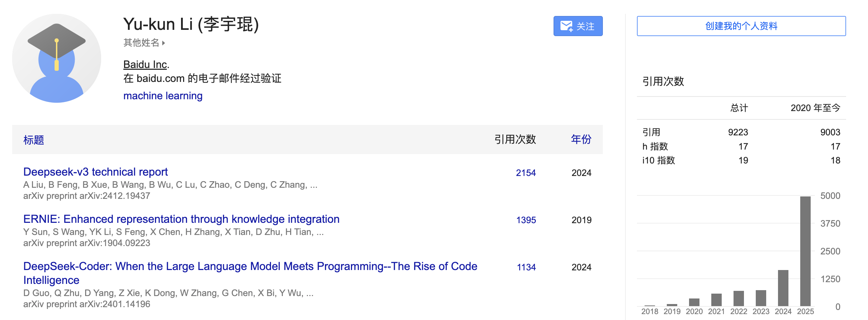Screen dimensions: 868x320
Task: Open the DeepSeek-Coder publication
Action: coord(250,266)
